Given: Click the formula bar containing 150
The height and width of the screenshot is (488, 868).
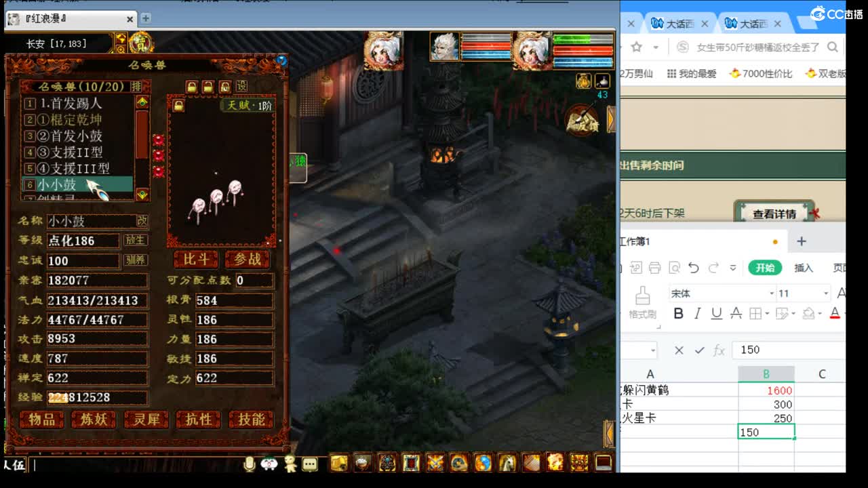Looking at the screenshot, I should (789, 350).
